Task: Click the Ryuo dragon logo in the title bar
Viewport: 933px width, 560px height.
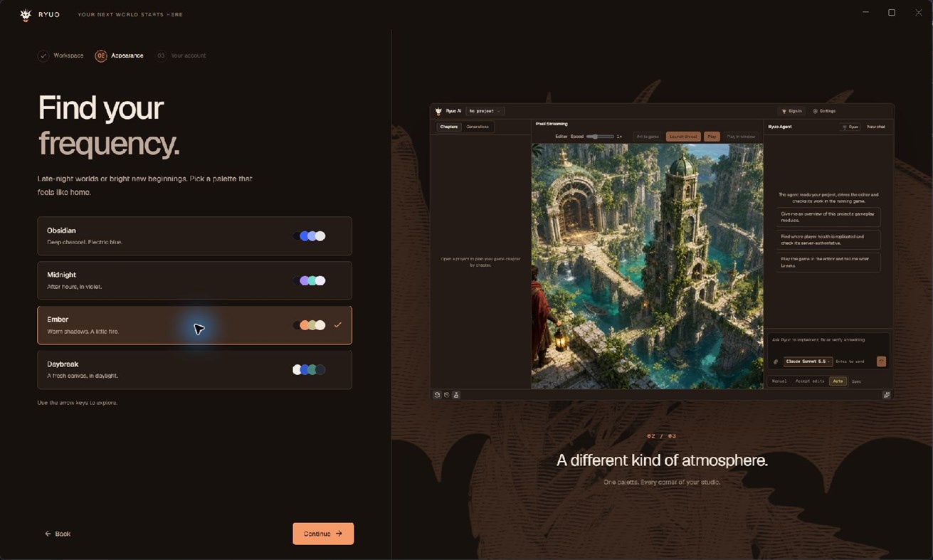Action: [26, 14]
